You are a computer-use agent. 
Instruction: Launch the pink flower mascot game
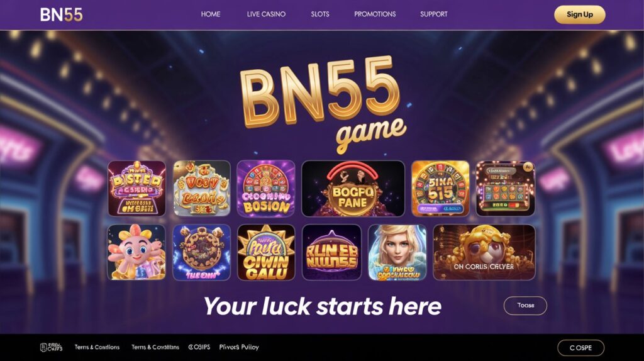(136, 252)
